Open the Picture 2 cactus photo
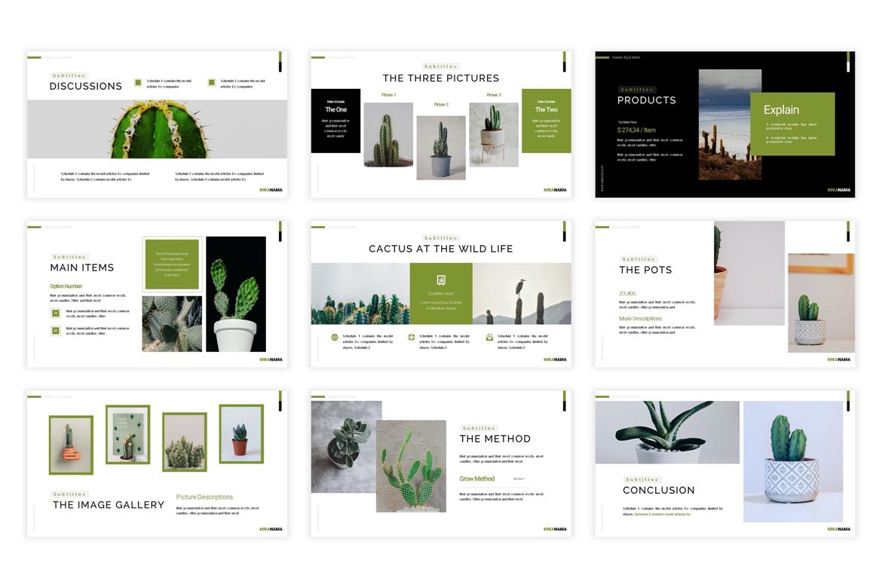882x588 pixels. click(441, 147)
